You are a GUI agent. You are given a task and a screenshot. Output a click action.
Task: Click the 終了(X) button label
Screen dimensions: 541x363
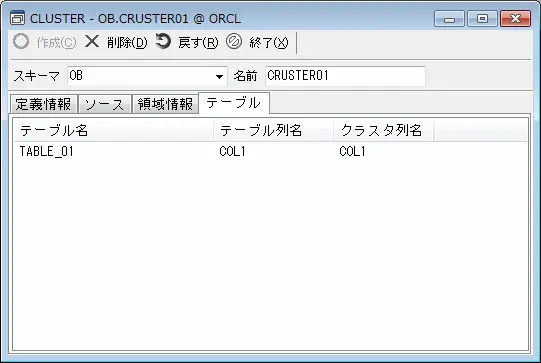(269, 42)
